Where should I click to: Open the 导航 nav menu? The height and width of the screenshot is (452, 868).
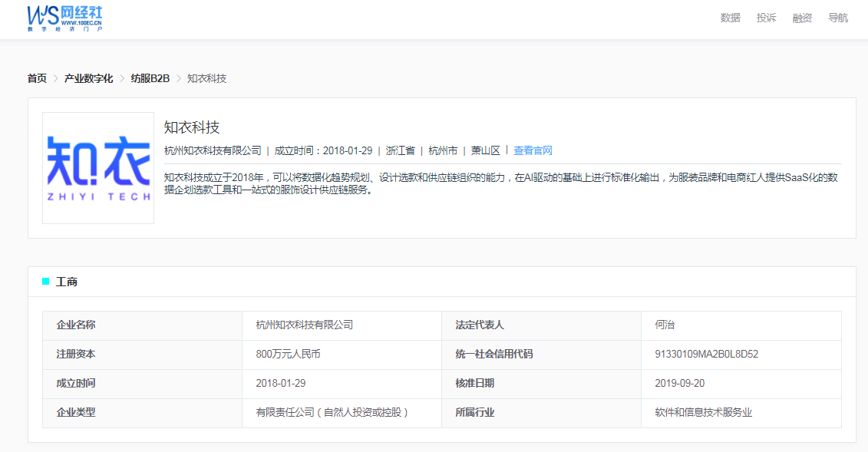(838, 18)
